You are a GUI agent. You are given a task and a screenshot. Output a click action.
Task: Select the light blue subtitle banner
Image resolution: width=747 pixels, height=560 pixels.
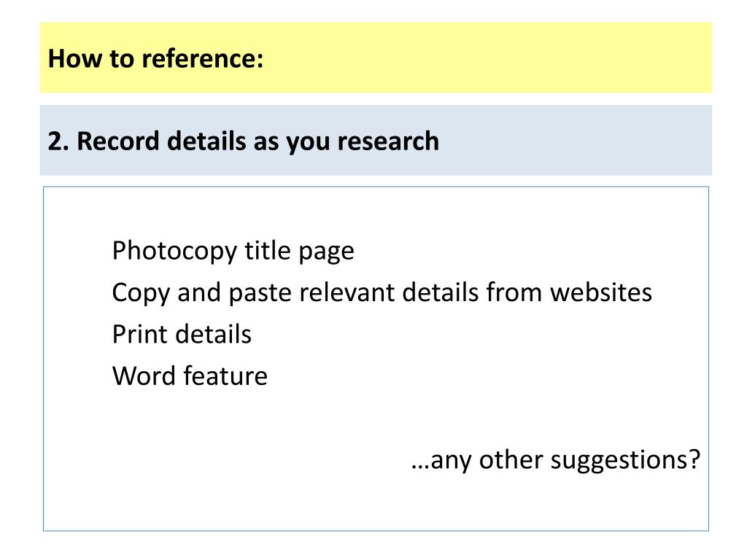point(376,141)
